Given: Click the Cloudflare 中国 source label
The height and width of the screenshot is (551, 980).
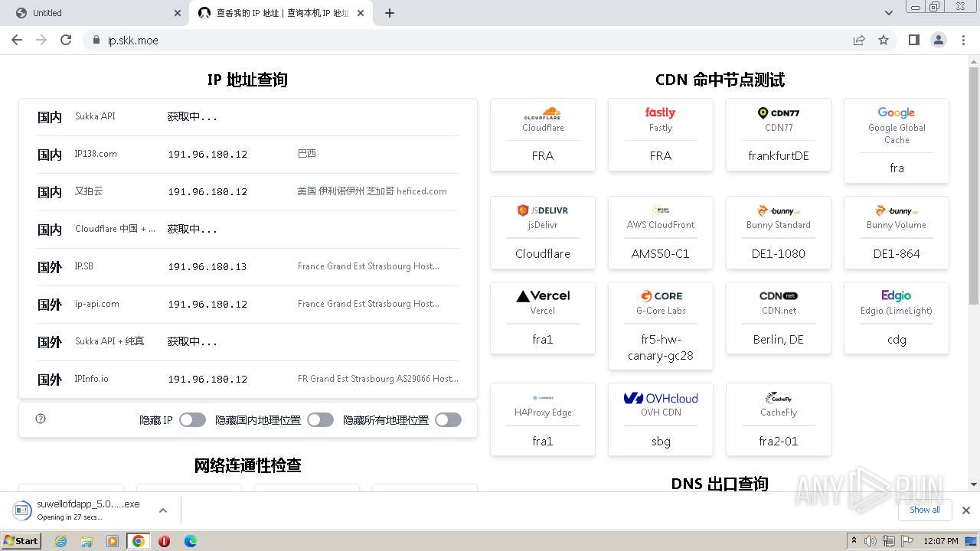Looking at the screenshot, I should (x=115, y=229).
